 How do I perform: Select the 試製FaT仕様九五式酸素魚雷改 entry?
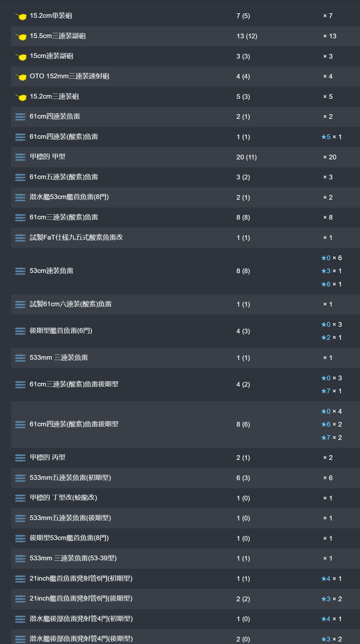pos(76,237)
